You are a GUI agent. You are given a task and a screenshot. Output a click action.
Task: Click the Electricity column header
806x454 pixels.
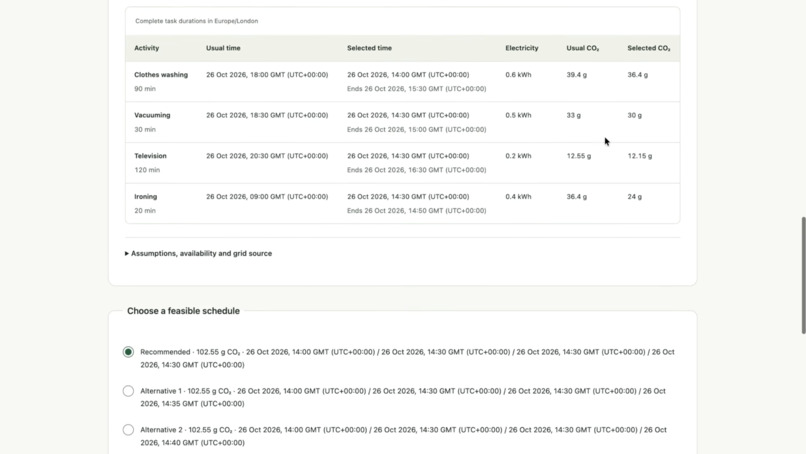point(522,48)
